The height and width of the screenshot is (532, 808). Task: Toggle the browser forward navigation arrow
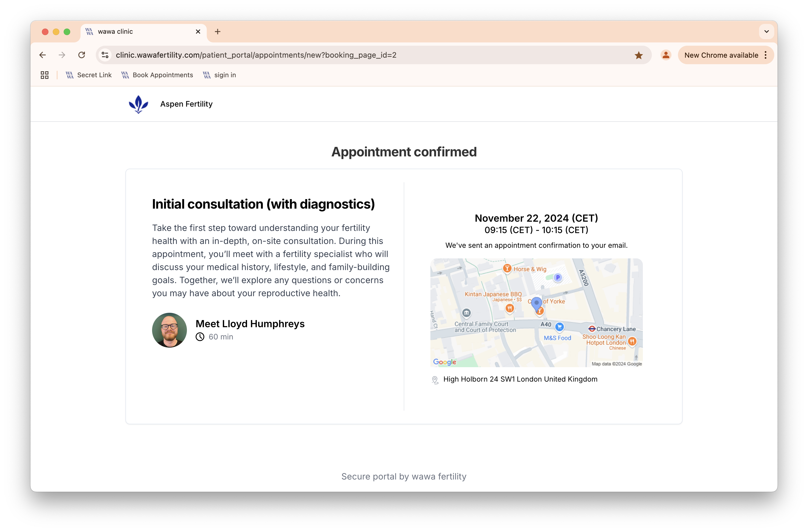pos(62,55)
